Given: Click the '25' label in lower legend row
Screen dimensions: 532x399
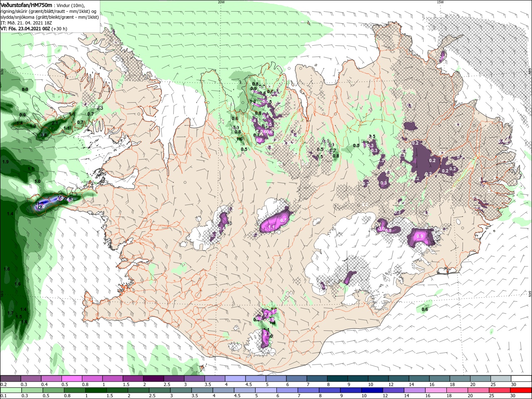Looking at the screenshot, I should (491, 396).
